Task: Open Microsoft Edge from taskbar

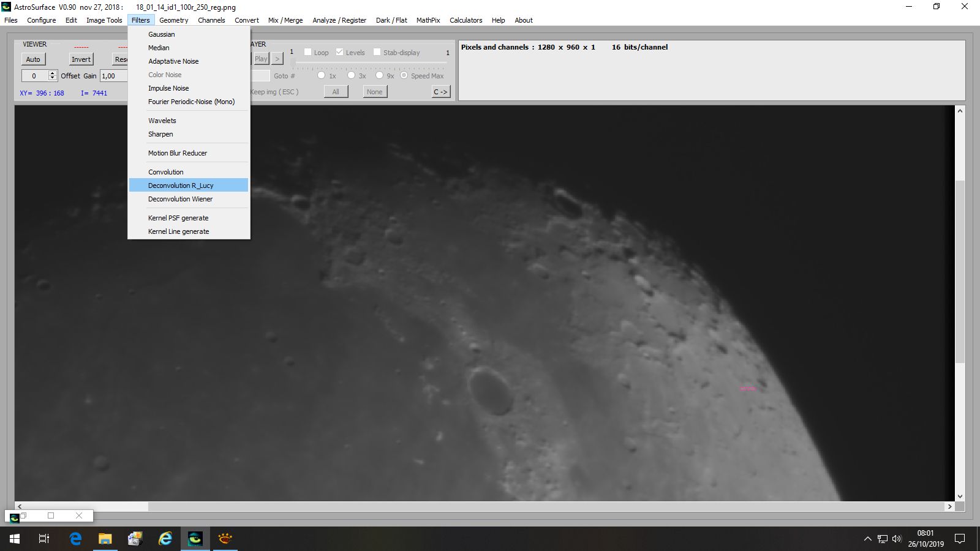Action: 75,539
